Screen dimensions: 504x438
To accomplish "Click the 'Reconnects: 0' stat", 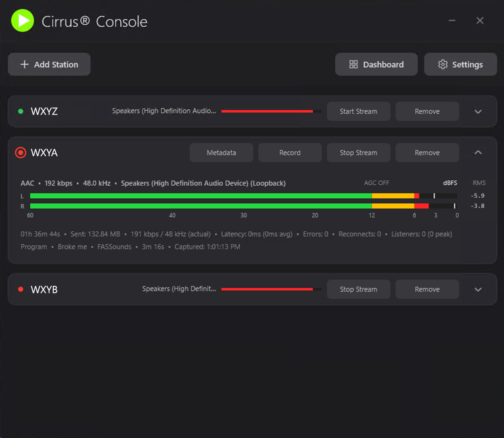I will [x=360, y=234].
